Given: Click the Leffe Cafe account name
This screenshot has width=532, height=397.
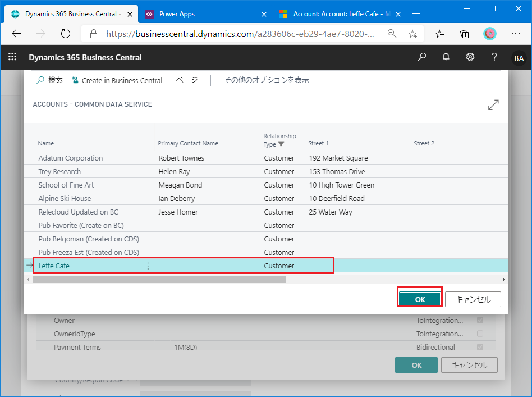Looking at the screenshot, I should pos(54,266).
